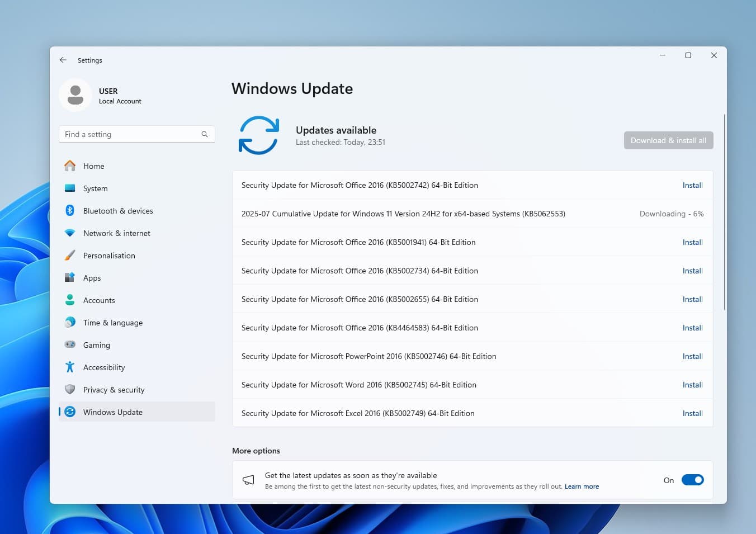756x534 pixels.
Task: Open the Home settings page
Action: [x=137, y=166]
